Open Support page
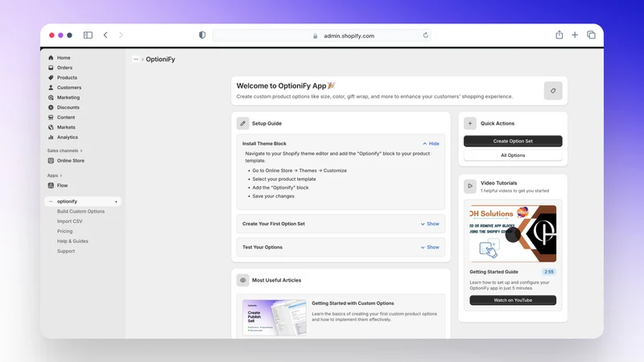 pos(66,251)
